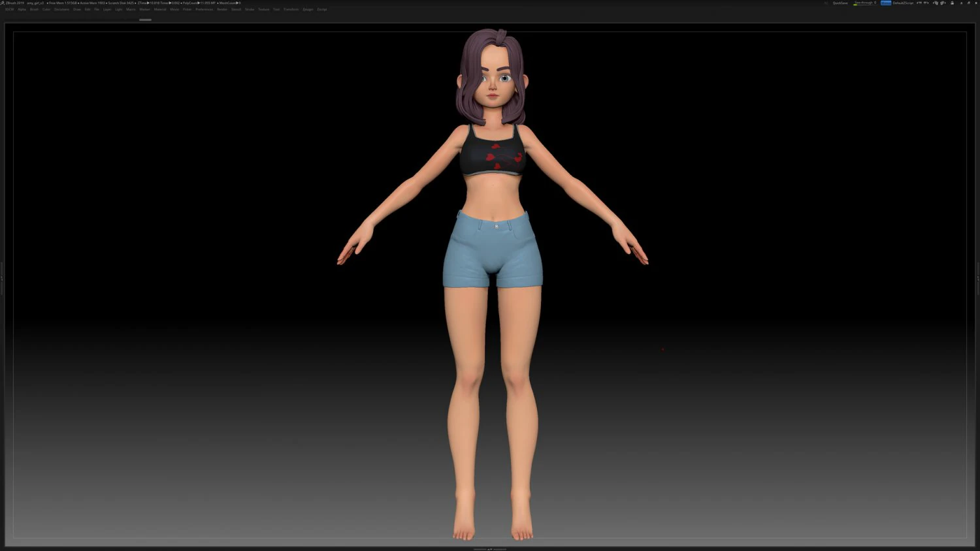Open the Color menu

click(46, 9)
